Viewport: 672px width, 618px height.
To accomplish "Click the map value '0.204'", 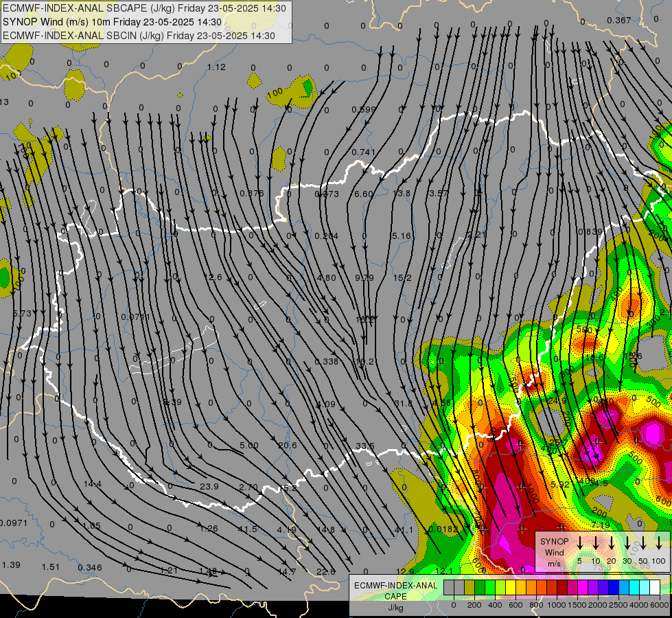I will (326, 236).
